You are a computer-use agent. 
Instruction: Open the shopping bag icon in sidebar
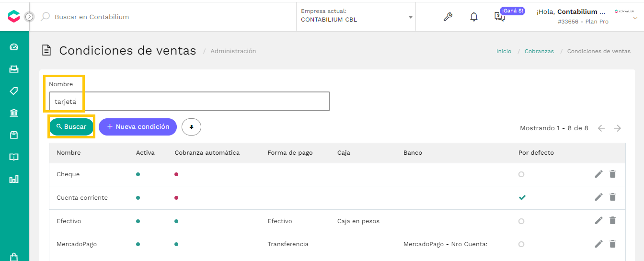click(14, 257)
